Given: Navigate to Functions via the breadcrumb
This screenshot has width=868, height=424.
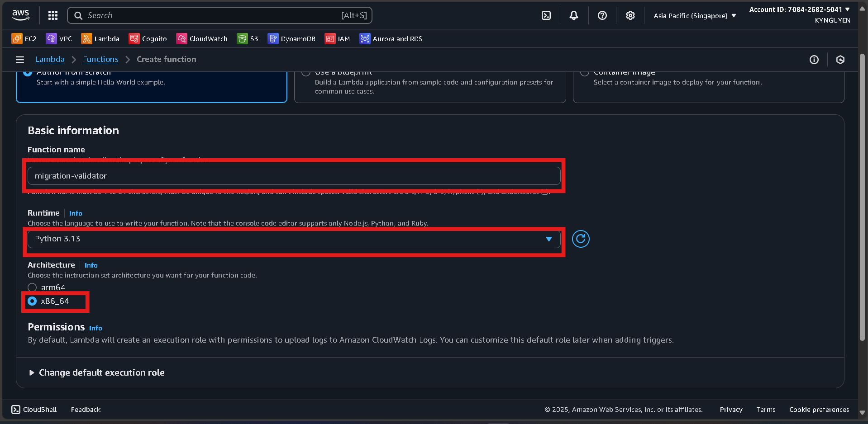Looking at the screenshot, I should point(100,59).
